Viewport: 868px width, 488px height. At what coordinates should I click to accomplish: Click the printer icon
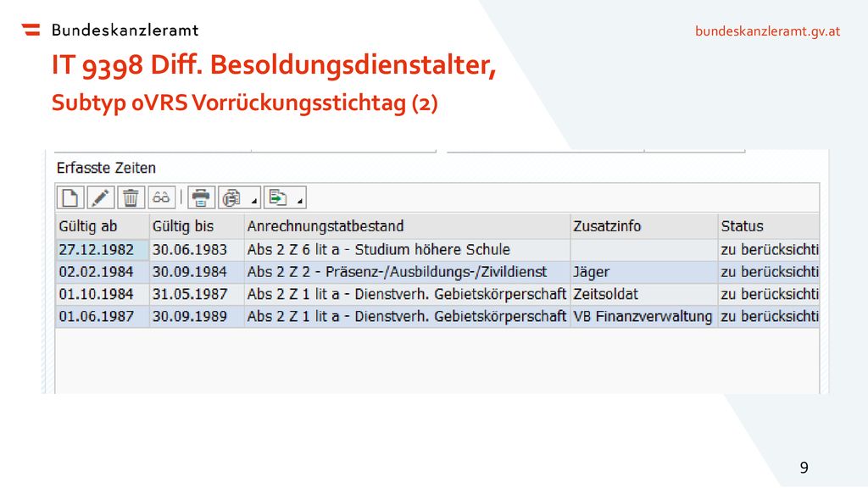pyautogui.click(x=201, y=197)
